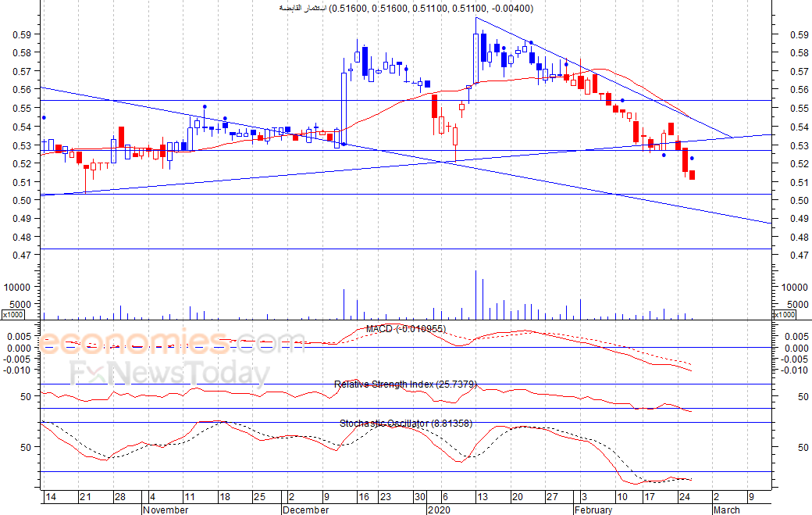
Task: Jump to the December month label
Action: tap(306, 510)
